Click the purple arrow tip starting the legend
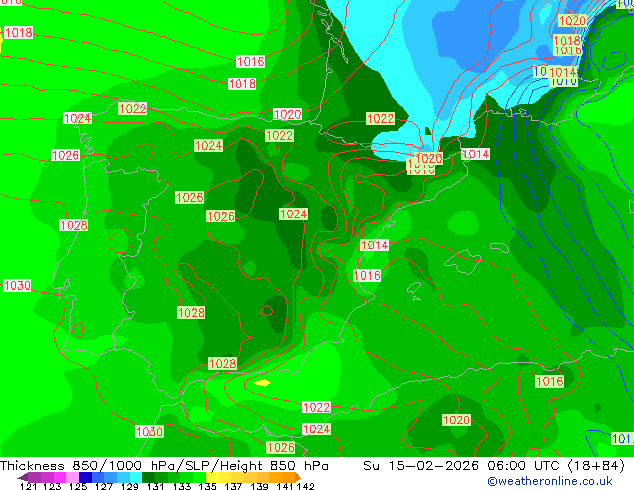Viewport: 634px width, 490px height. coord(22,477)
